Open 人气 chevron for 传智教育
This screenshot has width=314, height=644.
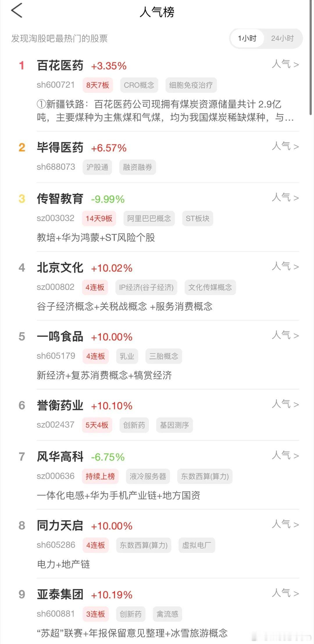pyautogui.click(x=285, y=198)
